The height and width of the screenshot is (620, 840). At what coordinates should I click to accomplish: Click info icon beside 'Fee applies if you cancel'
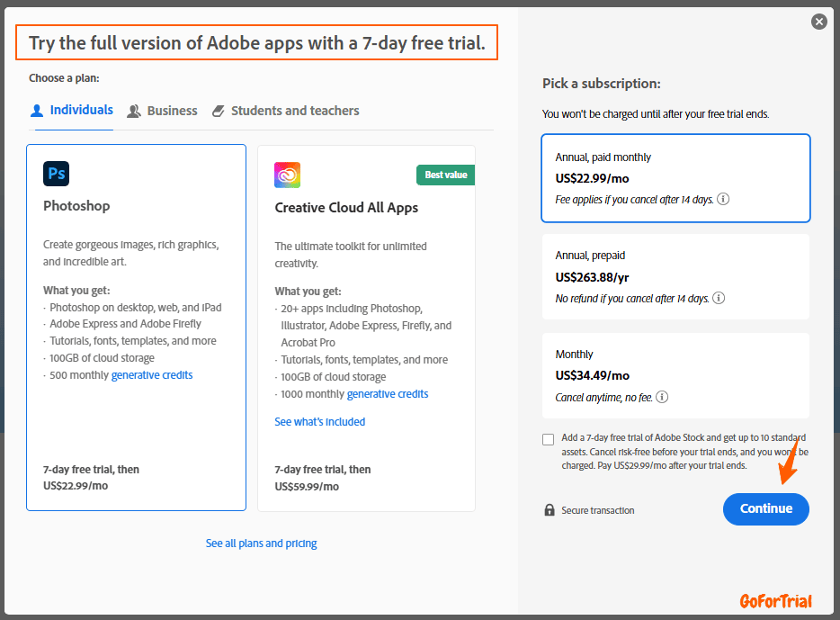click(x=723, y=200)
